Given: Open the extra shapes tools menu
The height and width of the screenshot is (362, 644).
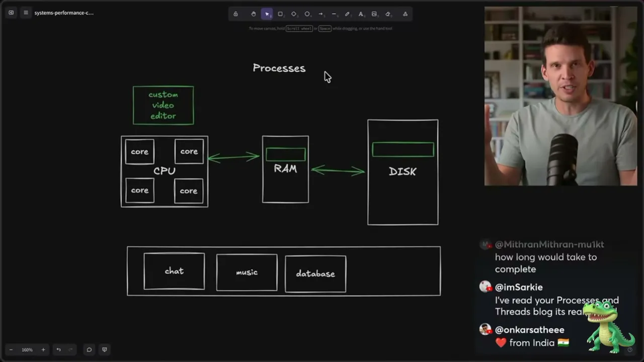Looking at the screenshot, I should [405, 14].
